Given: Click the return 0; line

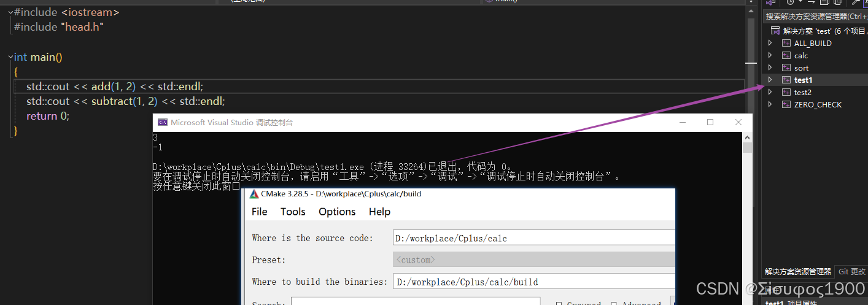Looking at the screenshot, I should click(x=48, y=116).
